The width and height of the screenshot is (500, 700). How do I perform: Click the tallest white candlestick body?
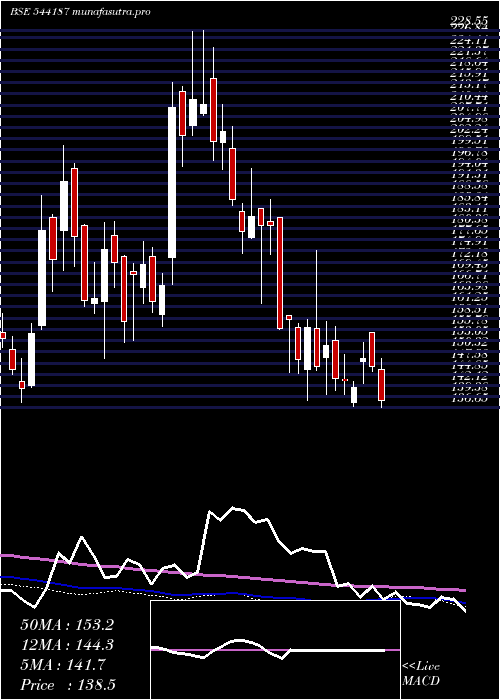[x=172, y=182]
